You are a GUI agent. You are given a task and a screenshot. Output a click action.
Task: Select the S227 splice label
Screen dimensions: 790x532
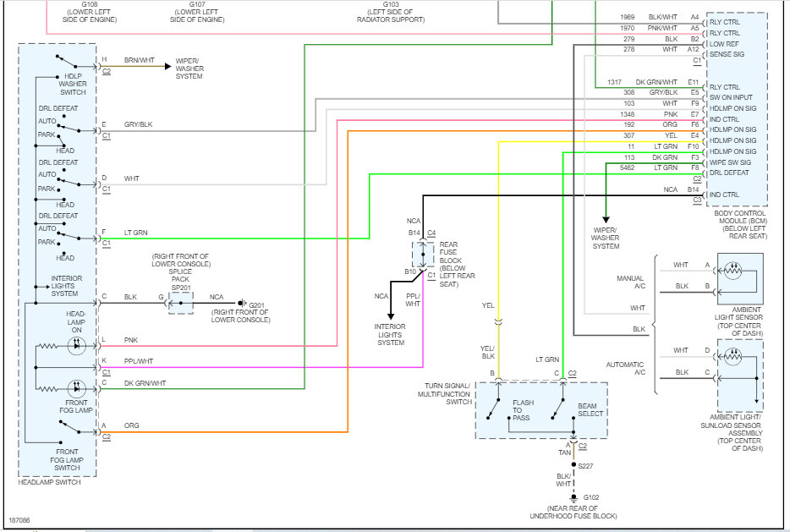585,466
